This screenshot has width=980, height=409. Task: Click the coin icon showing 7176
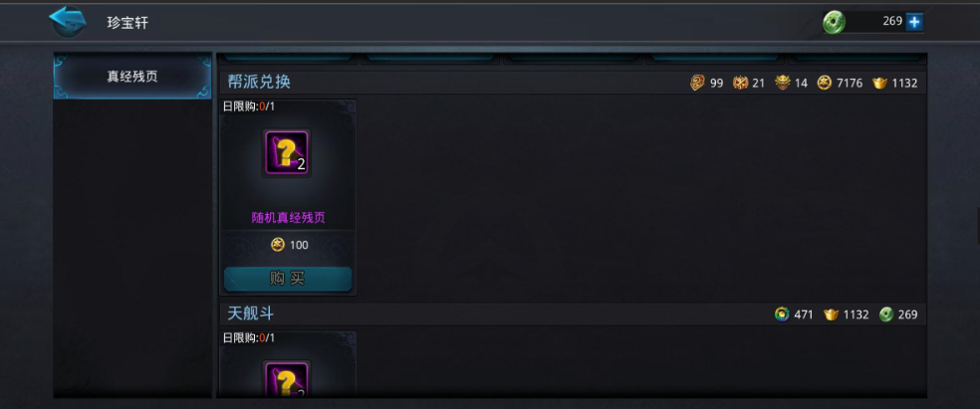825,83
